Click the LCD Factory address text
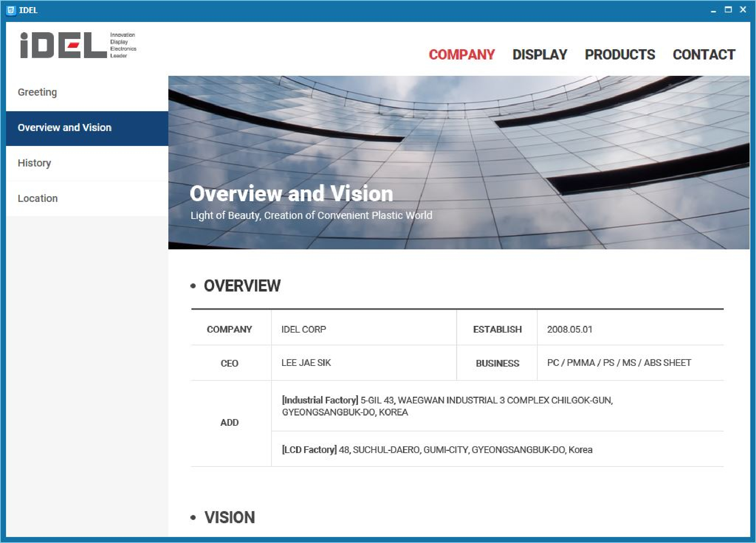The image size is (756, 543). point(437,449)
